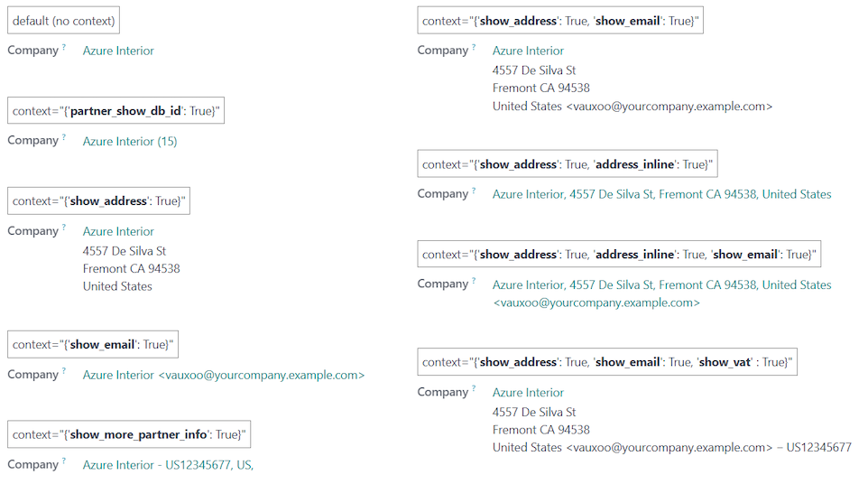Click the inline address Azure Interior link
Screen dimensions: 868x484
pos(662,194)
